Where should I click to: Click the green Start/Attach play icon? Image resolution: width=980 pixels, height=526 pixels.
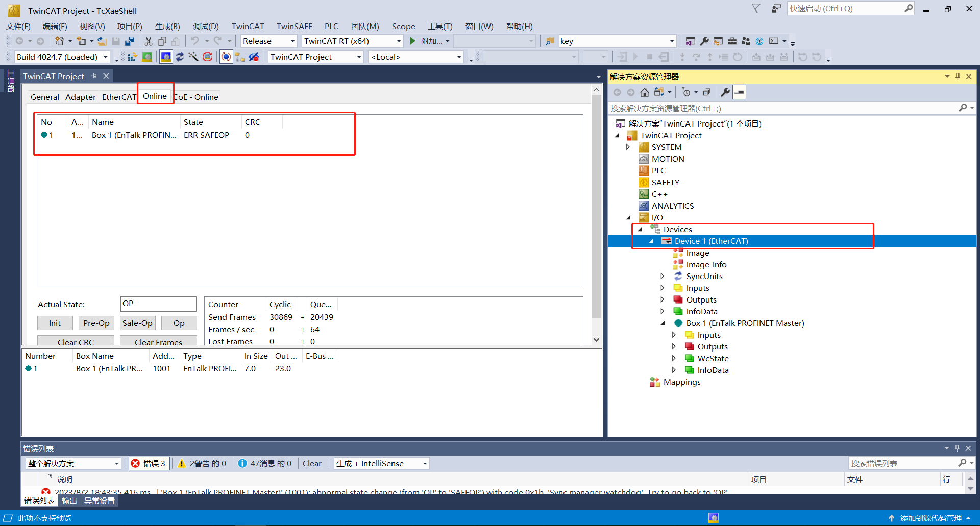(x=413, y=41)
